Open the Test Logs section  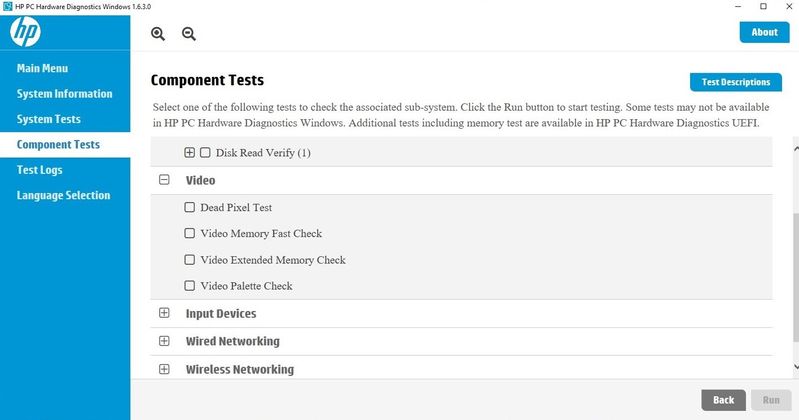click(x=39, y=170)
